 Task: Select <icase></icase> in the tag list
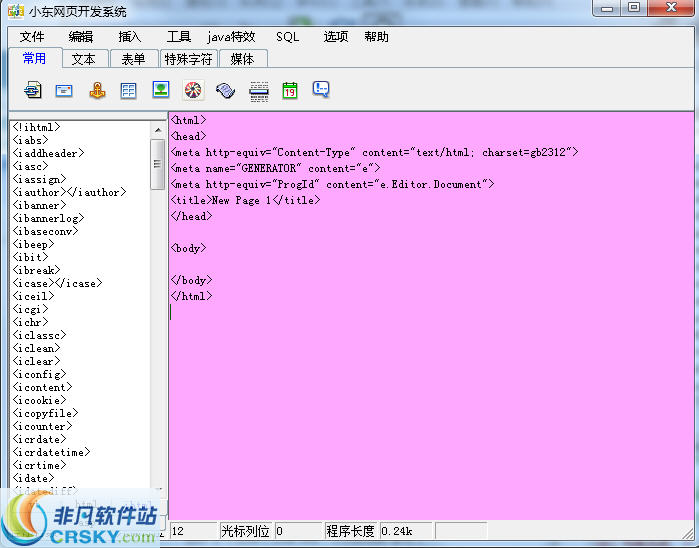pos(57,283)
